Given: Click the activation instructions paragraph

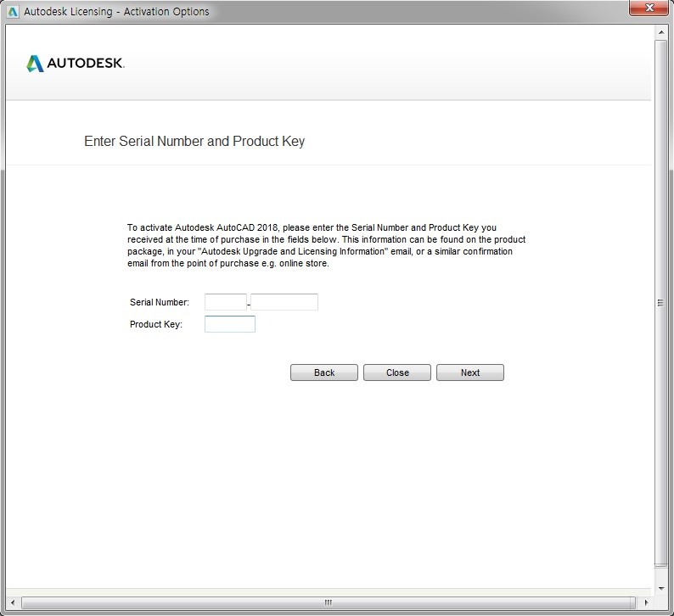Looking at the screenshot, I should coord(326,245).
